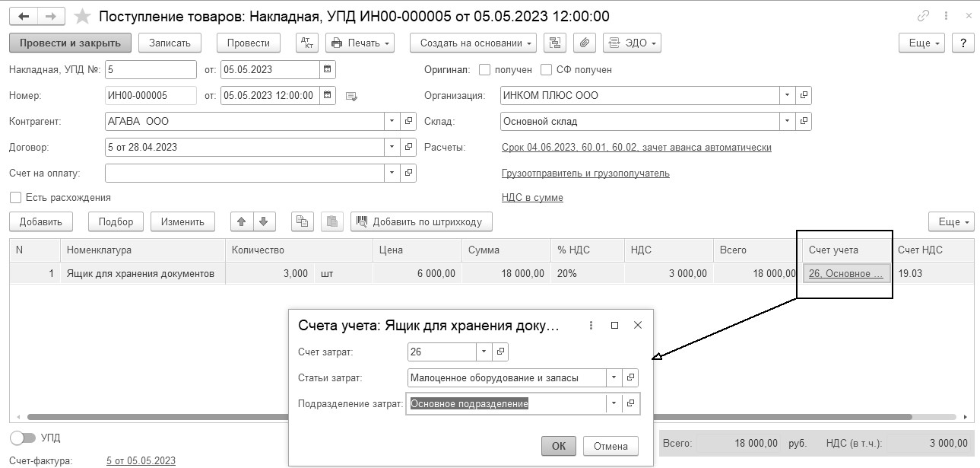980x468 pixels.
Task: Expand Статьи затрат dropdown
Action: (614, 377)
